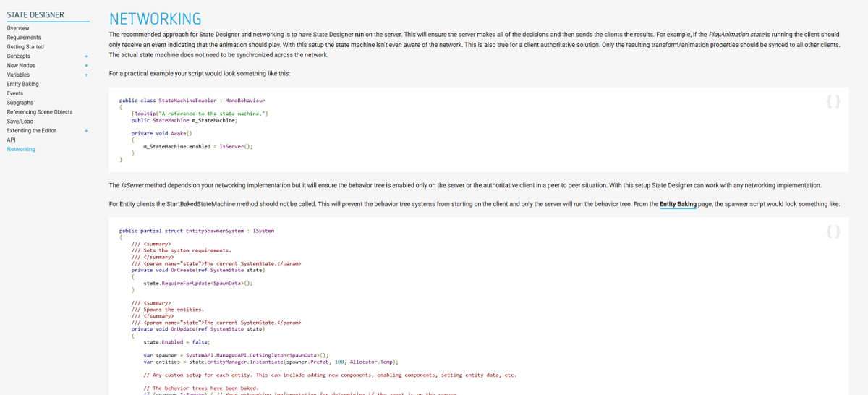This screenshot has height=395, width=868.
Task: Open the Save/Load page
Action: [x=20, y=122]
